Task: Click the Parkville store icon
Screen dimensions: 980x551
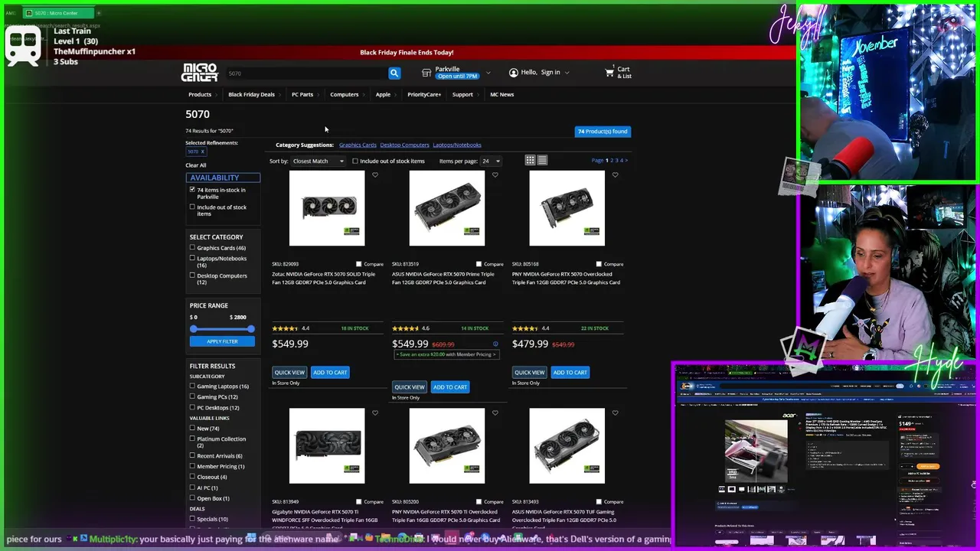Action: coord(426,73)
